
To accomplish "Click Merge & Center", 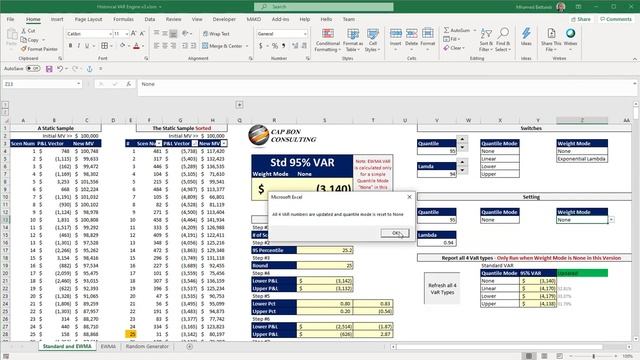I will click(223, 46).
